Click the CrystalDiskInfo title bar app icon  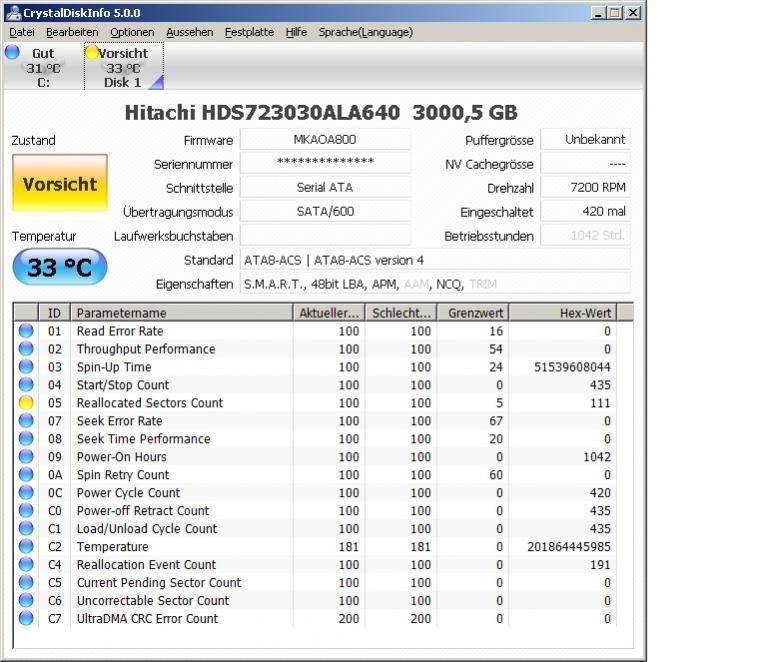(14, 13)
